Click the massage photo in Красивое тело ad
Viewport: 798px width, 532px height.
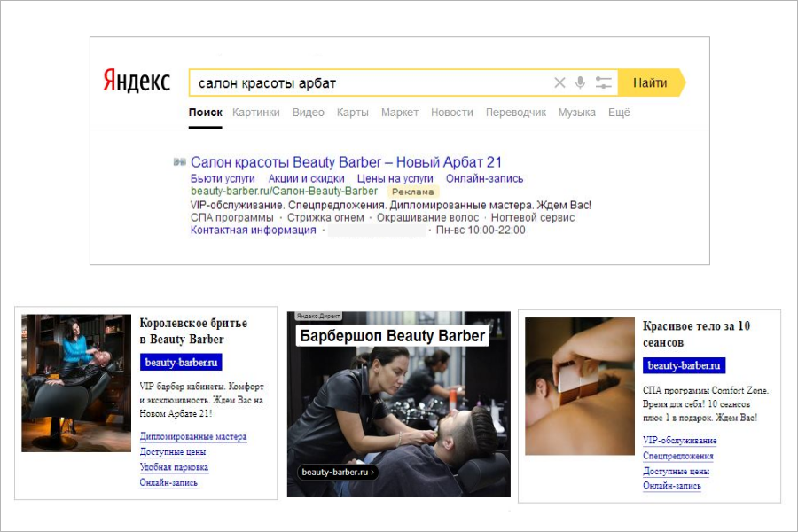(x=580, y=387)
